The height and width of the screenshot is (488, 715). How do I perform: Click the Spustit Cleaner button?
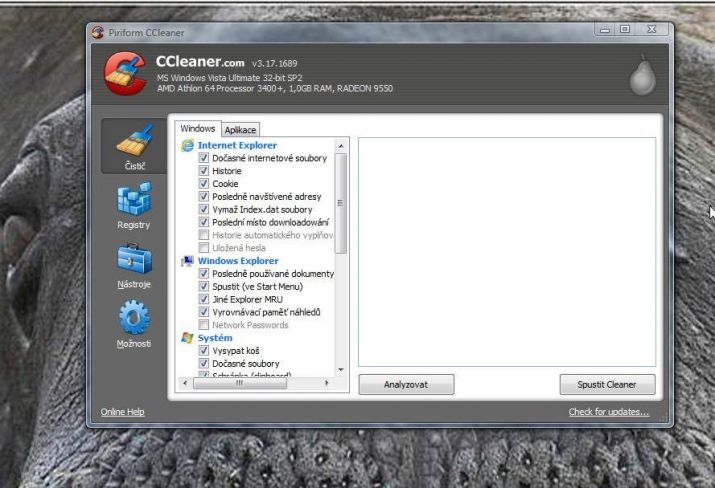point(607,384)
